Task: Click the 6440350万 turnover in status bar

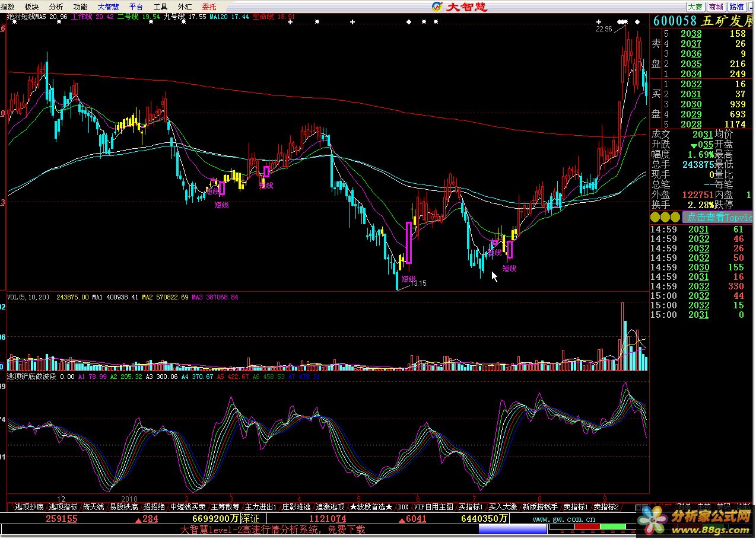Action: pos(485,519)
